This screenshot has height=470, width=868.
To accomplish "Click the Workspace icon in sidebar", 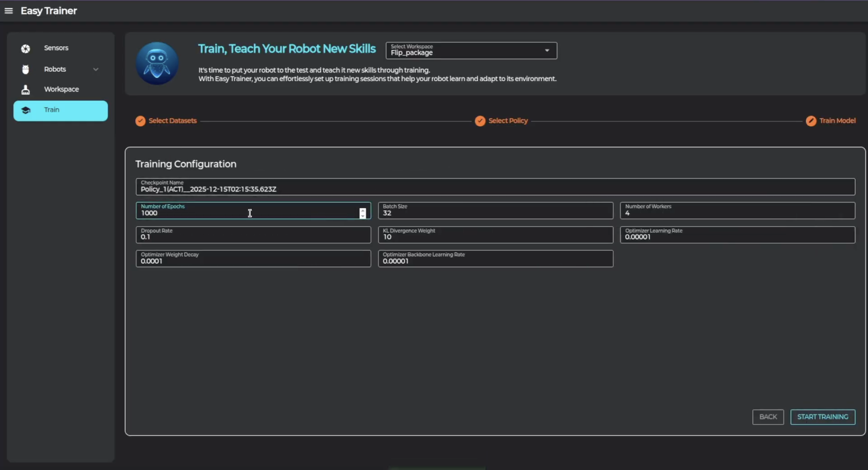I will [x=26, y=90].
